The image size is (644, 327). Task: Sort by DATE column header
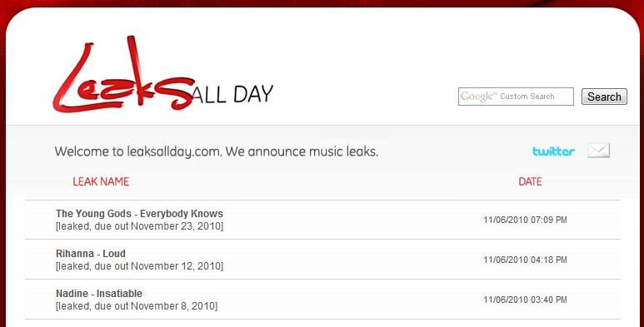(x=530, y=181)
